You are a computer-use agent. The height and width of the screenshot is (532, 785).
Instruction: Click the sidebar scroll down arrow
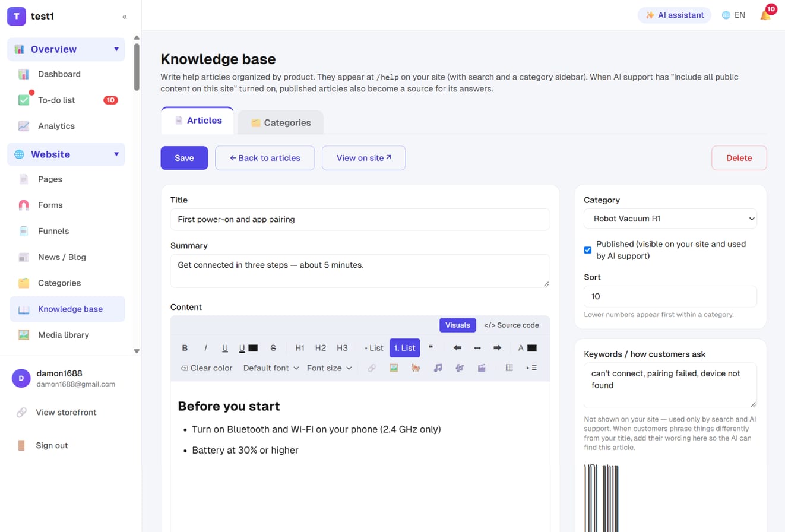pos(137,351)
